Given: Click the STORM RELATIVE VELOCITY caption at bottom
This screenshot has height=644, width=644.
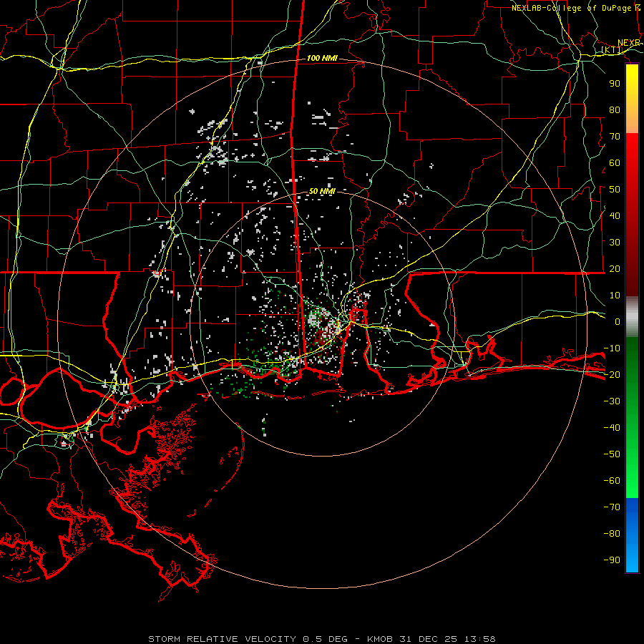Looking at the screenshot, I should click(321, 639).
